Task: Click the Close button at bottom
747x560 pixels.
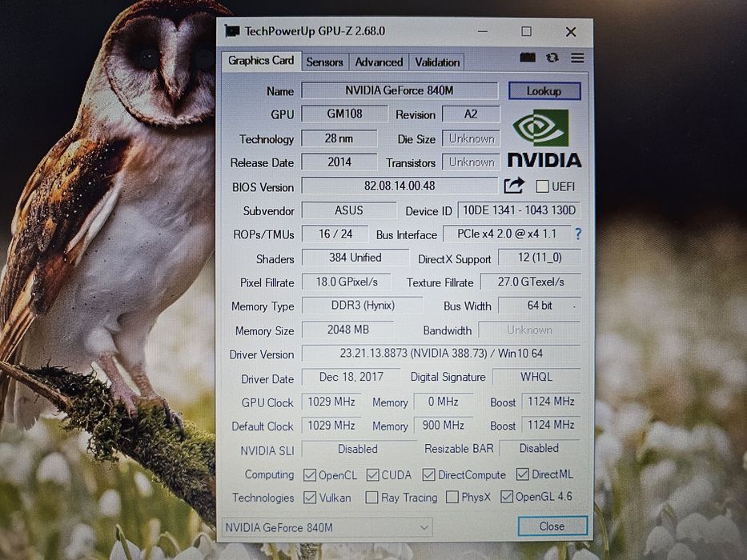Action: click(x=552, y=526)
